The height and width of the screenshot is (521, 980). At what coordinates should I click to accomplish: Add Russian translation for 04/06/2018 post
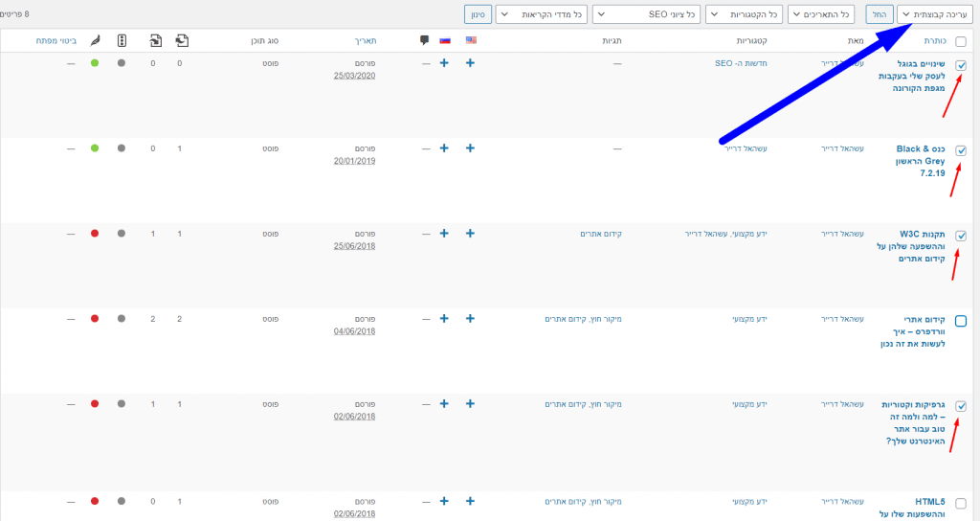pyautogui.click(x=444, y=318)
